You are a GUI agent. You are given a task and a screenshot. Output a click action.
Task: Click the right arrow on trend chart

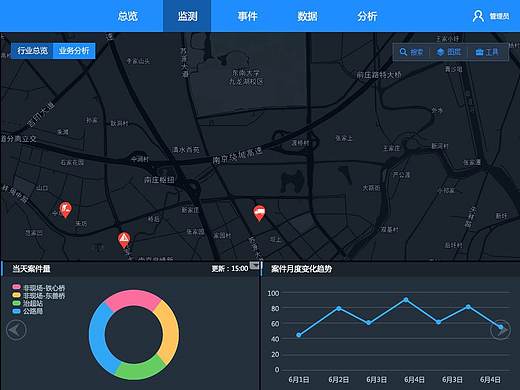(x=501, y=330)
